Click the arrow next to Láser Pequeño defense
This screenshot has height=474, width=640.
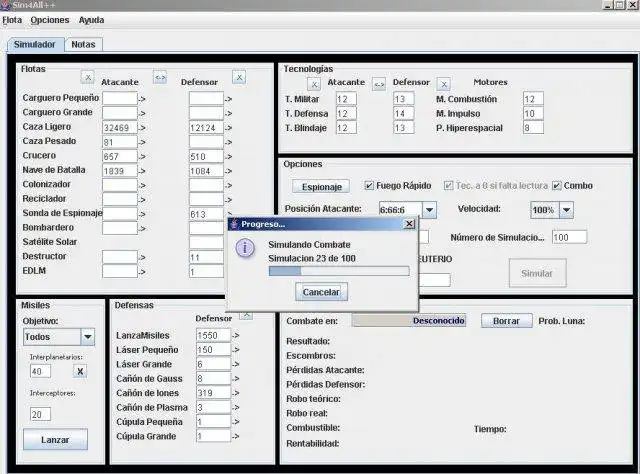(236, 350)
